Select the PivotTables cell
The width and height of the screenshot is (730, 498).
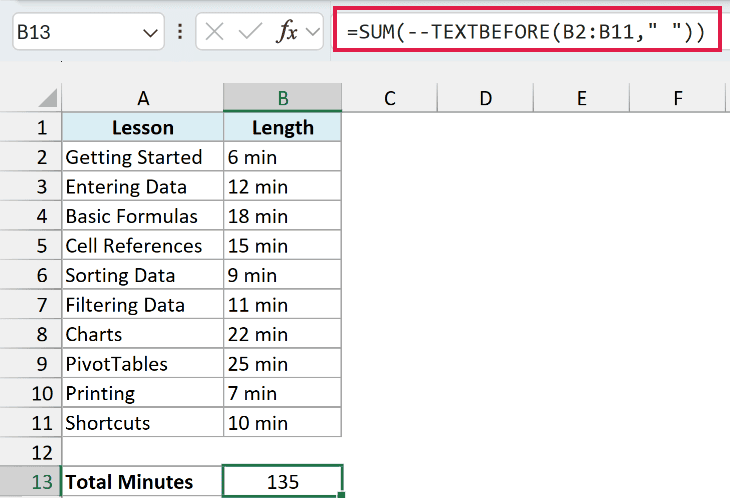pyautogui.click(x=142, y=363)
